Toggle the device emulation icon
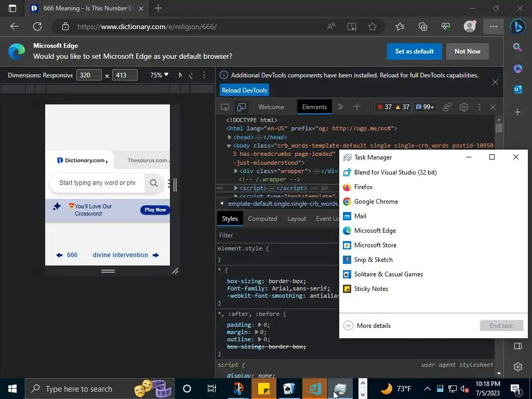 pyautogui.click(x=242, y=107)
